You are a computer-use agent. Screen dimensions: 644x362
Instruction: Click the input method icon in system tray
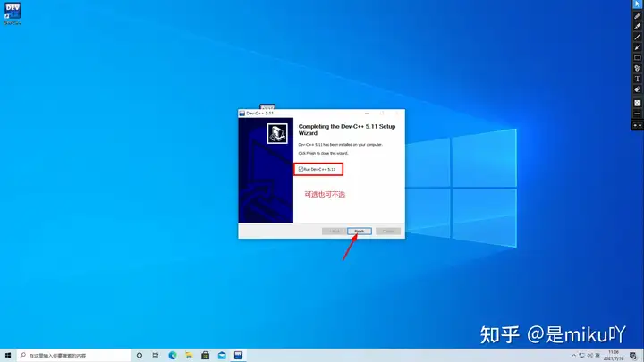coord(597,356)
